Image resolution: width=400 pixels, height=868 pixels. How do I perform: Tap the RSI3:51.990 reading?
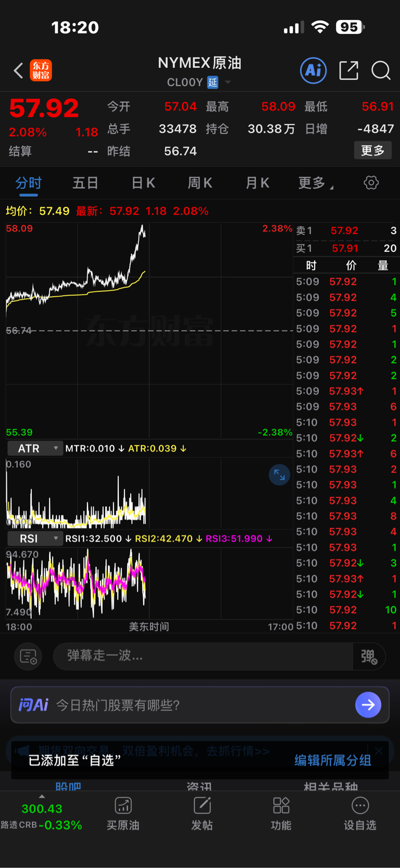tap(239, 539)
